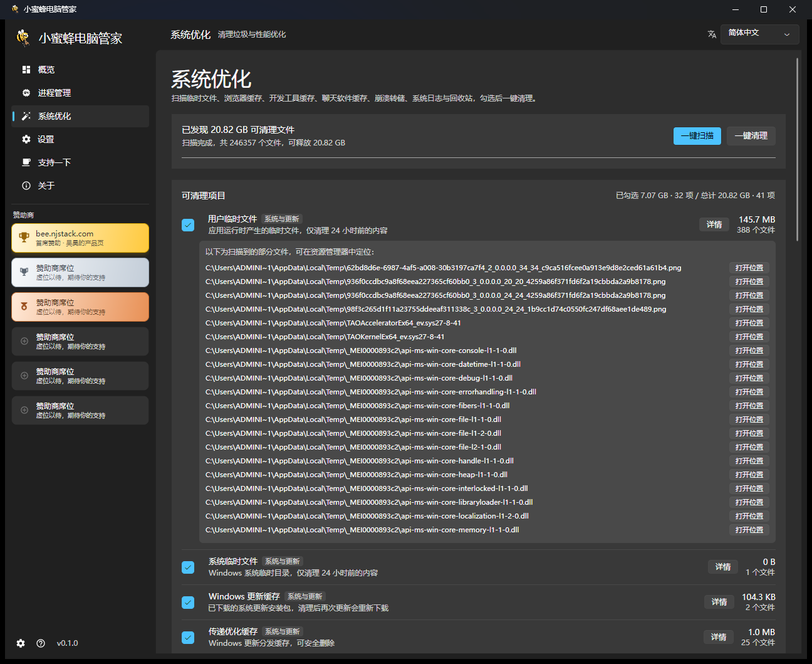Click the translate icon beside the language box
The image size is (812, 664).
712,34
